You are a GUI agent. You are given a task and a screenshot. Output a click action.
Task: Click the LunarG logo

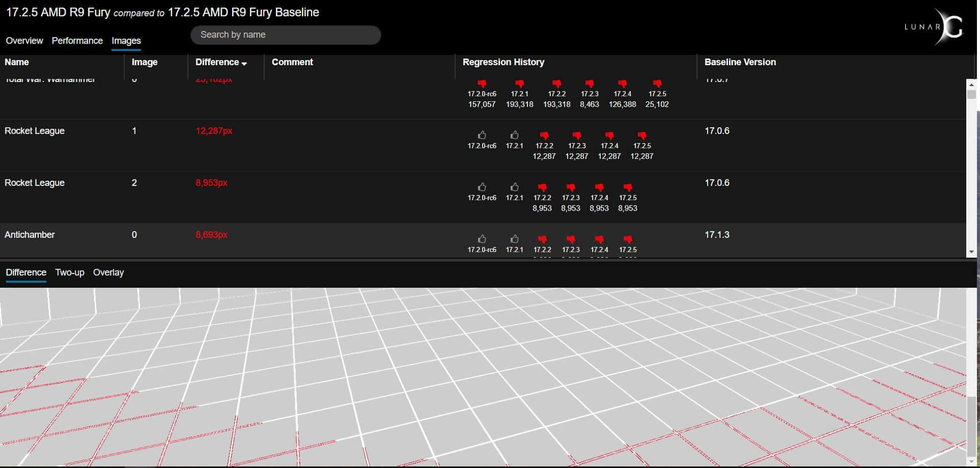(934, 27)
